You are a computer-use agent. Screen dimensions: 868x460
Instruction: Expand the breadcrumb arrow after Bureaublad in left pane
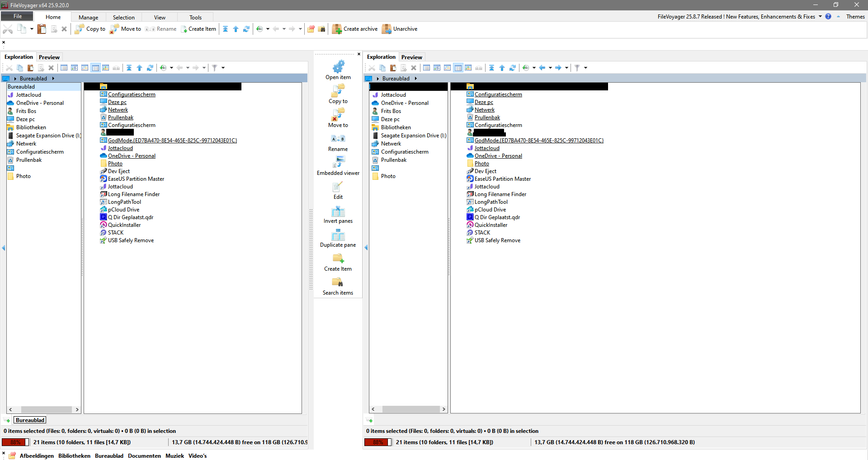click(x=53, y=79)
